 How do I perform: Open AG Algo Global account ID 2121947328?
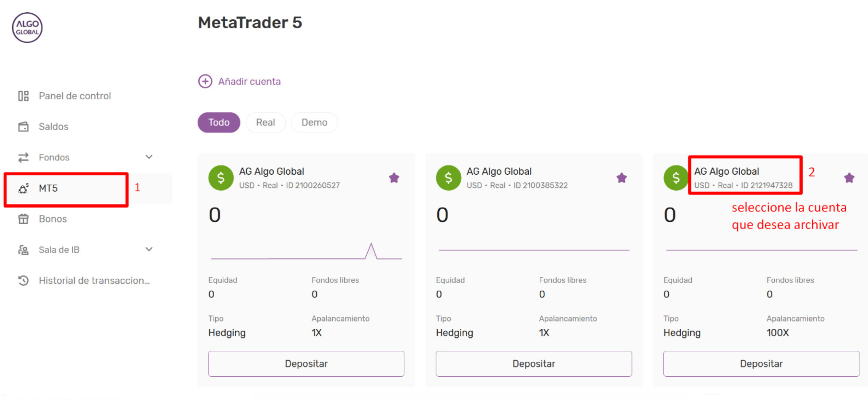point(727,171)
